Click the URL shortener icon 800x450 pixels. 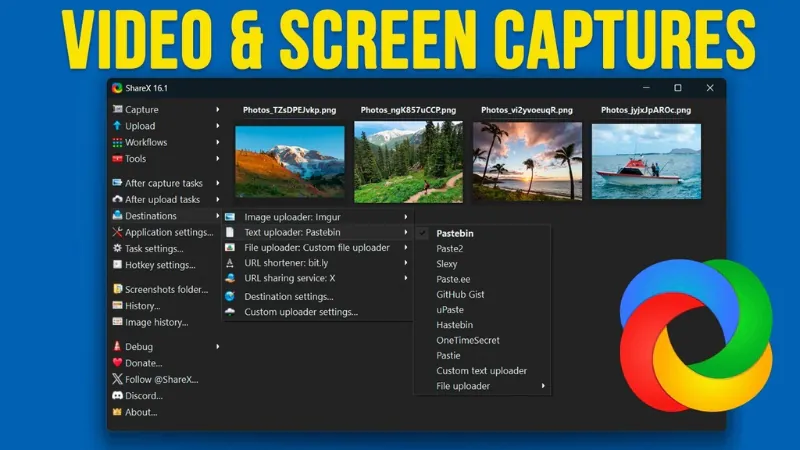230,263
